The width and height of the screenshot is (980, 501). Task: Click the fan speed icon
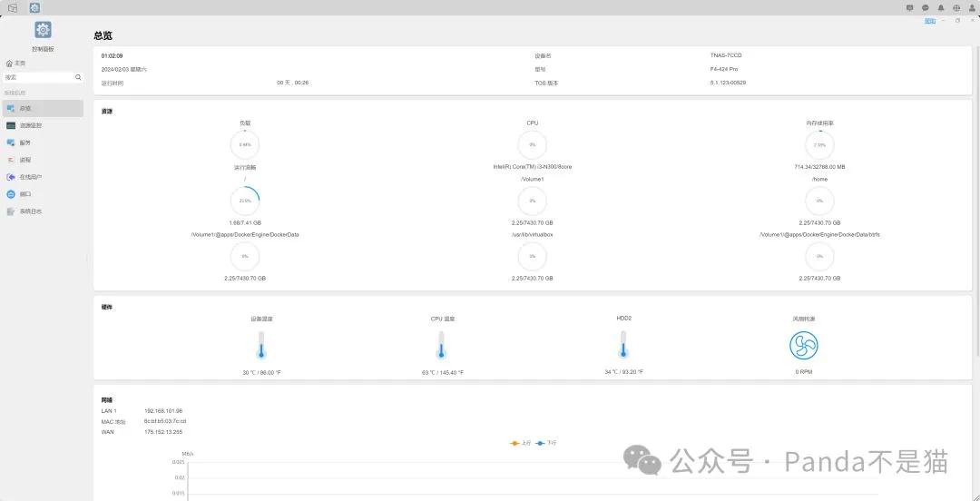point(803,345)
